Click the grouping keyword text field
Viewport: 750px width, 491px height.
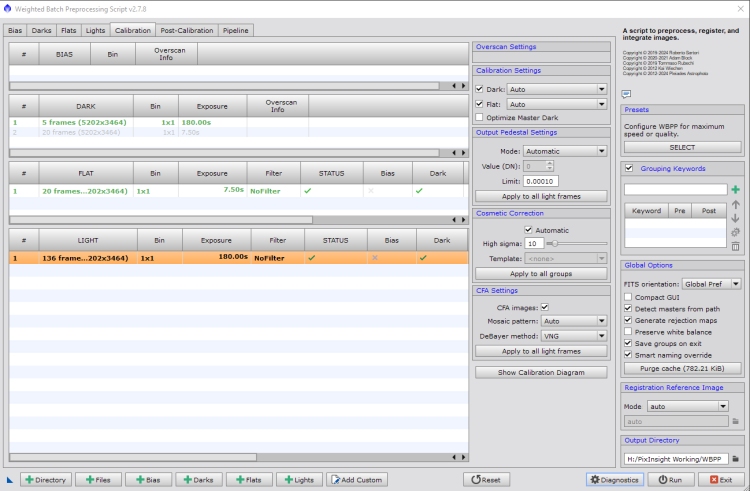point(675,189)
